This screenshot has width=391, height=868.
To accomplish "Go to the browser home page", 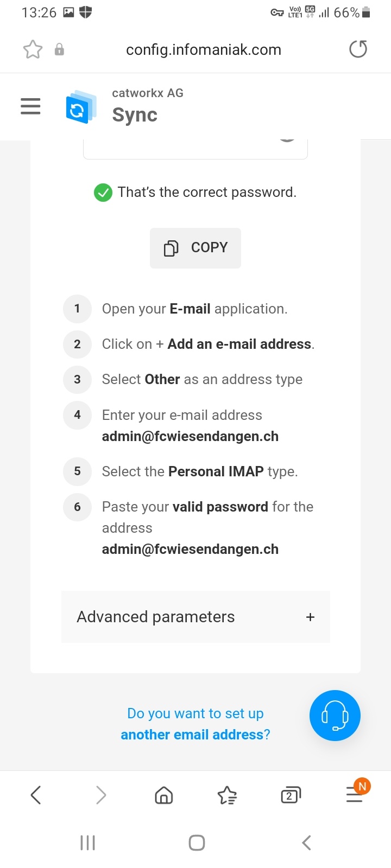I will tap(164, 795).
